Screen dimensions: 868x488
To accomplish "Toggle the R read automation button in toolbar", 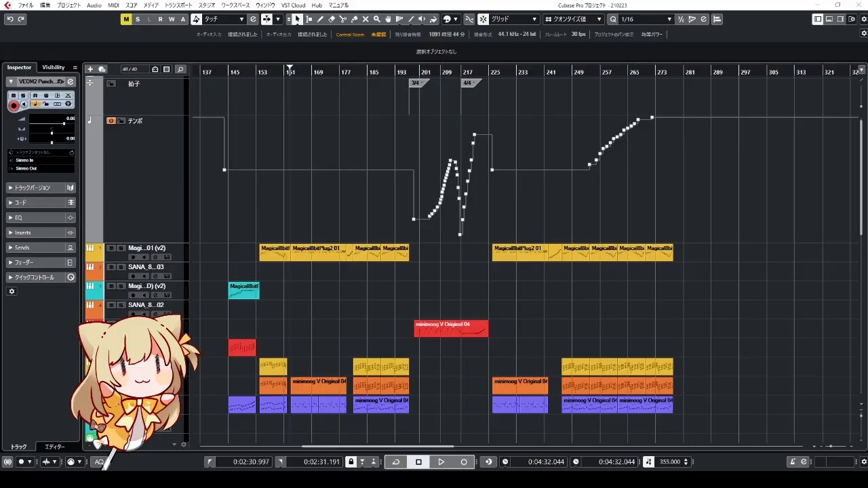I will click(160, 19).
